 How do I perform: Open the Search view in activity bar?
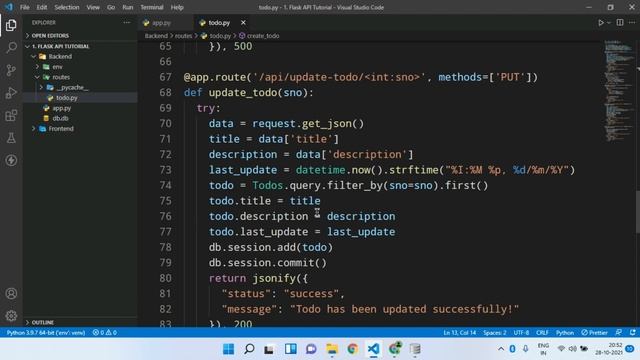11,48
